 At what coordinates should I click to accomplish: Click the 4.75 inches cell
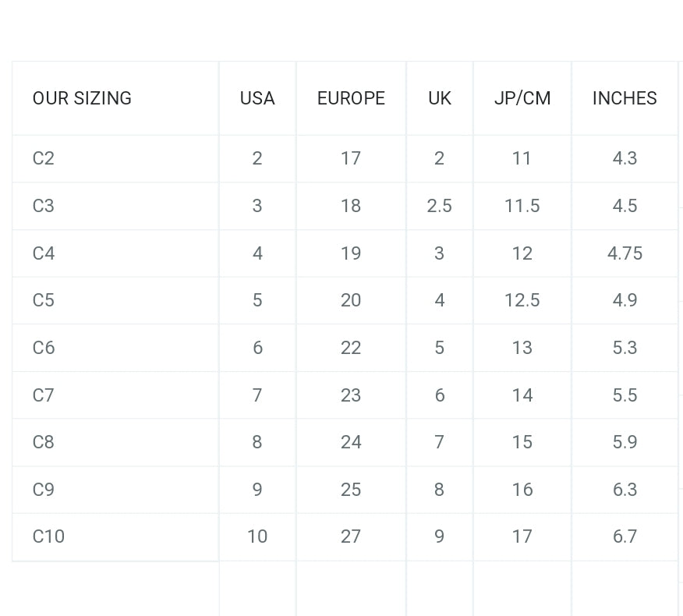pos(625,253)
